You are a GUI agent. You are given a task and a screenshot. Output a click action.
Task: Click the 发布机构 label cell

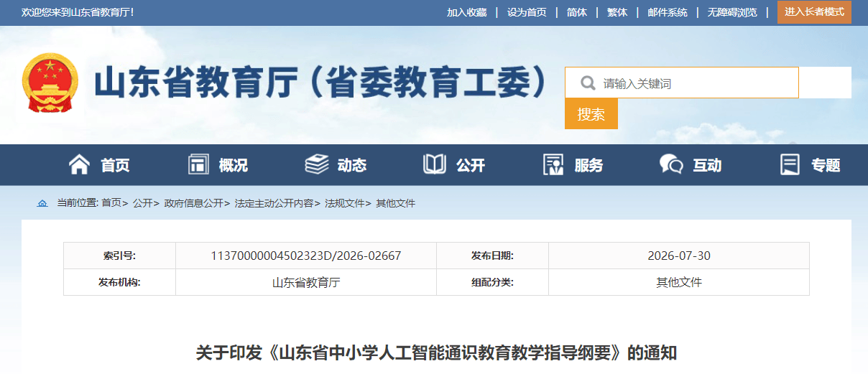coord(119,282)
